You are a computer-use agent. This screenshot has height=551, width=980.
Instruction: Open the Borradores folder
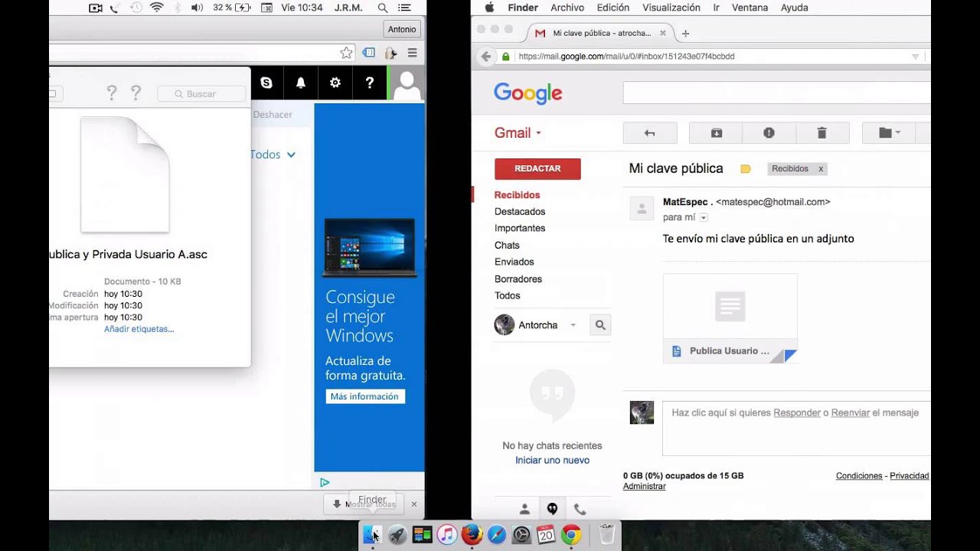tap(518, 279)
